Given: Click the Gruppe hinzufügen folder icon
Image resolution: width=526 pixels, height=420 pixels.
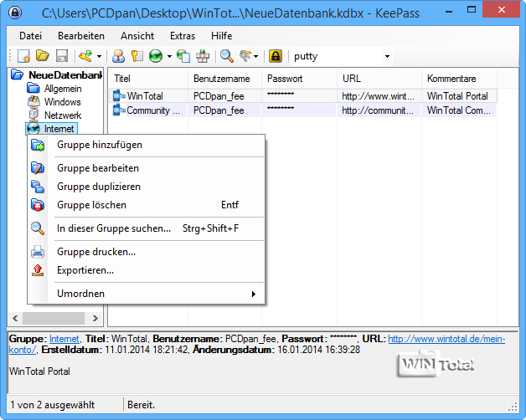Looking at the screenshot, I should click(38, 145).
